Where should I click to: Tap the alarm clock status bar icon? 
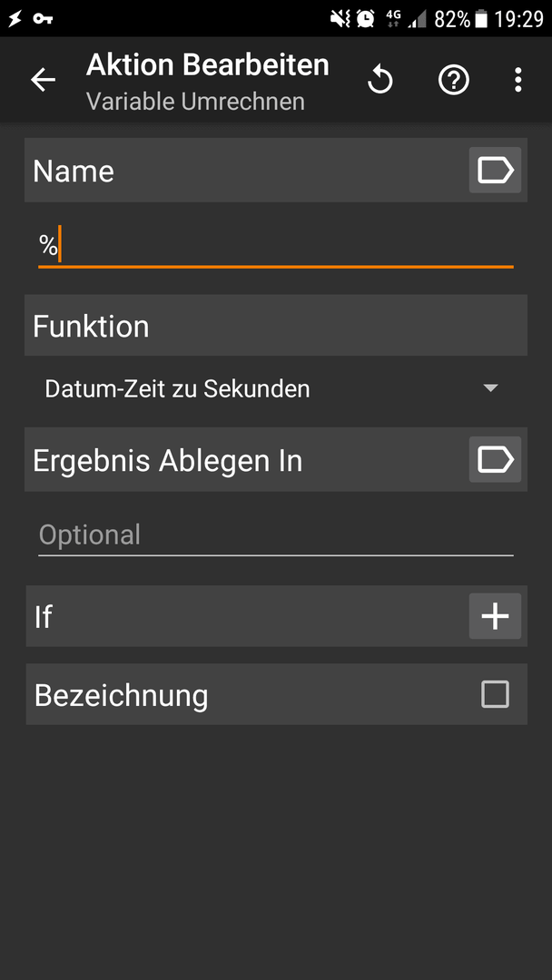pos(366,19)
